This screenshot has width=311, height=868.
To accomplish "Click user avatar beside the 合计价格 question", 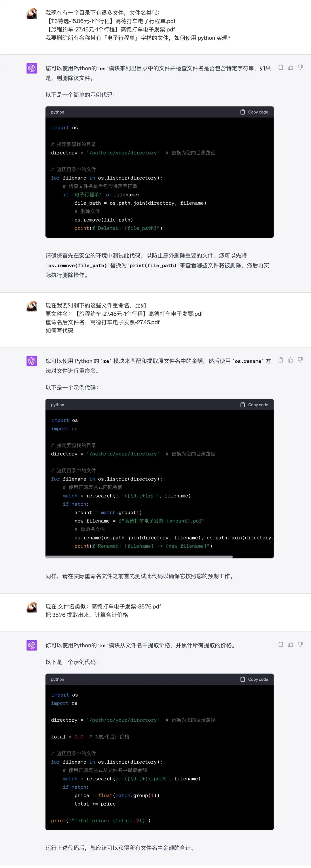I will click(32, 607).
